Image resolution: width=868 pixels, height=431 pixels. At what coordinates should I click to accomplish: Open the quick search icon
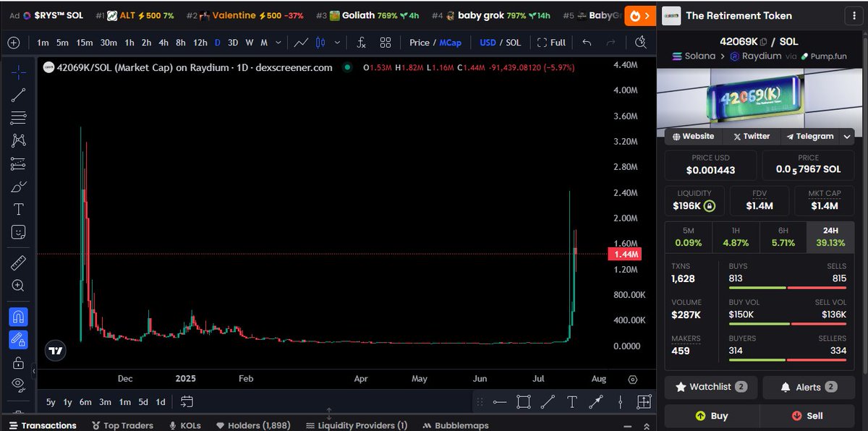640,43
